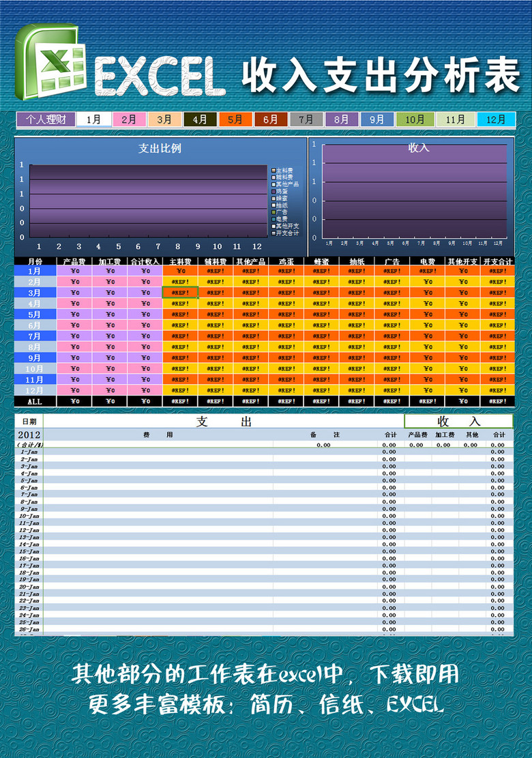Select the 蜂蜜 column header
This screenshot has width=532, height=758.
(x=321, y=261)
